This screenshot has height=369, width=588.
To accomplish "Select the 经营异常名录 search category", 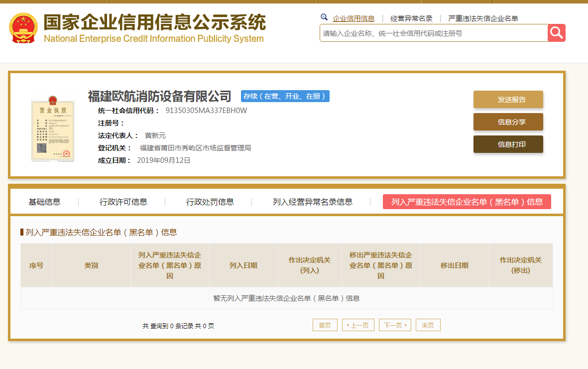I will coord(411,18).
